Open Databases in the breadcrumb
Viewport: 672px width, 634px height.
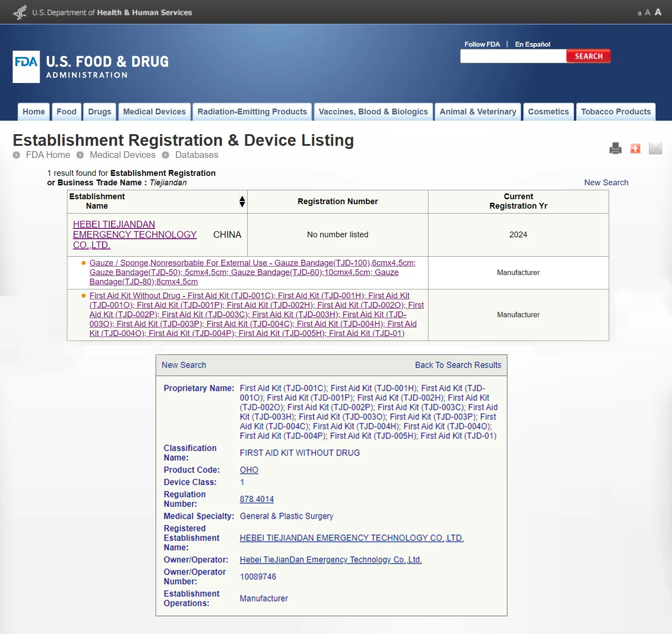pyautogui.click(x=196, y=155)
